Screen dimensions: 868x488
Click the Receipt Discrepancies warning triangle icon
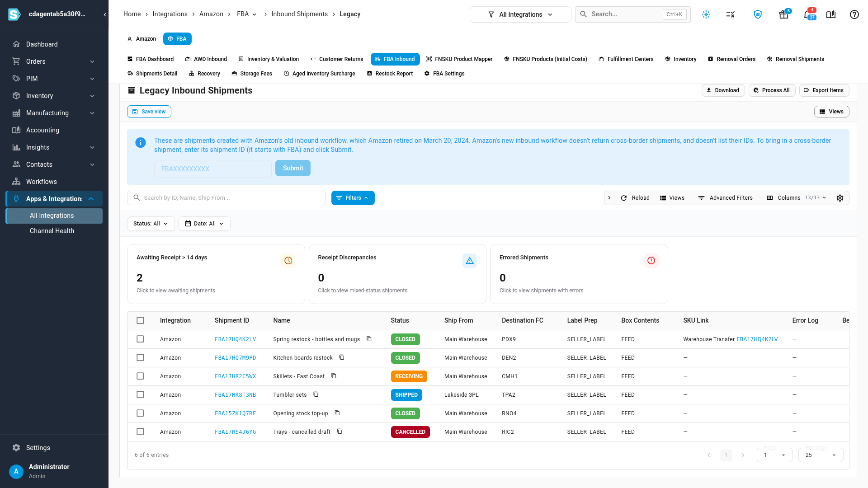click(x=470, y=261)
